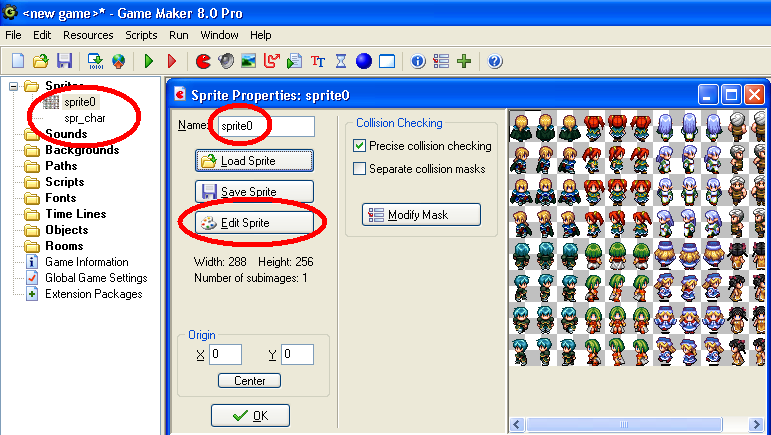The image size is (771, 435).
Task: Run the game with green play arrow
Action: pyautogui.click(x=149, y=61)
